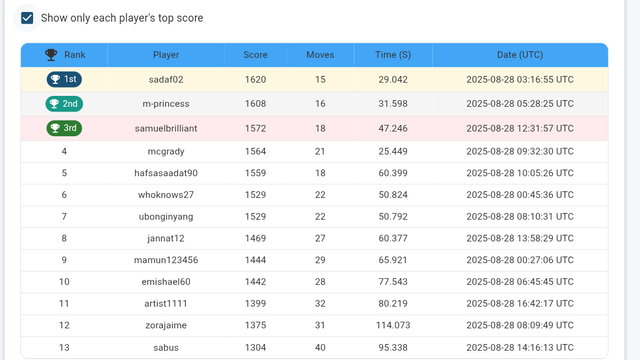Click date 2025-08-28 12:31:57 UTC
This screenshot has width=640, height=360.
(x=520, y=129)
